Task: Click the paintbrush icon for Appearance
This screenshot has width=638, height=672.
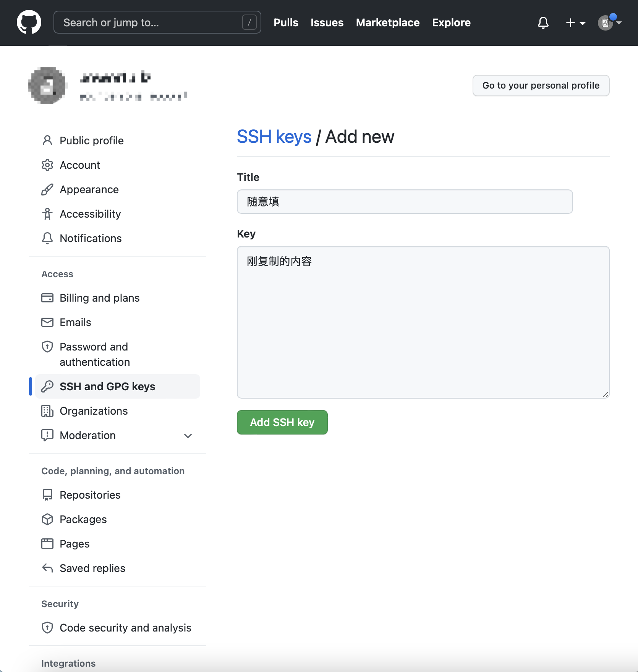Action: tap(47, 189)
